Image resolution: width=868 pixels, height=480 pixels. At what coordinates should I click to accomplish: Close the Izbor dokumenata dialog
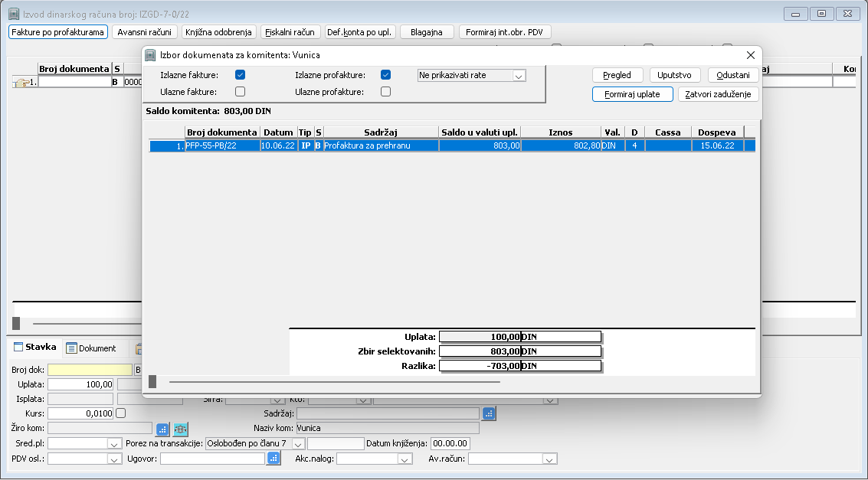point(751,55)
